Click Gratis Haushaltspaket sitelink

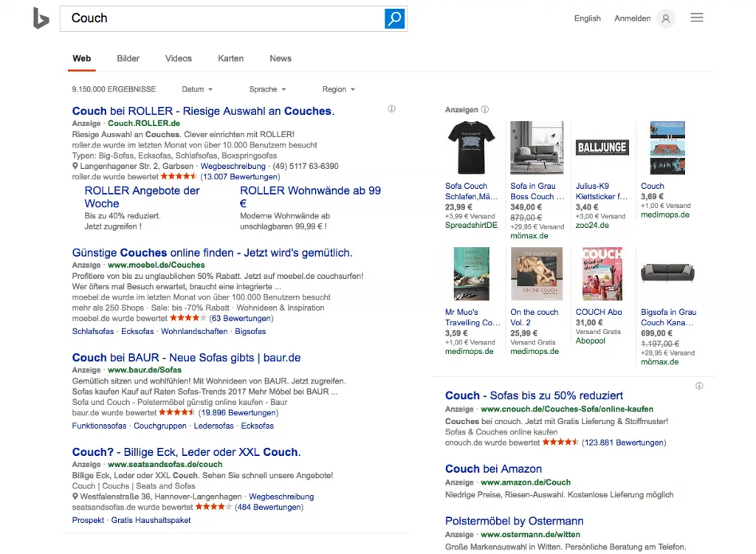151,520
